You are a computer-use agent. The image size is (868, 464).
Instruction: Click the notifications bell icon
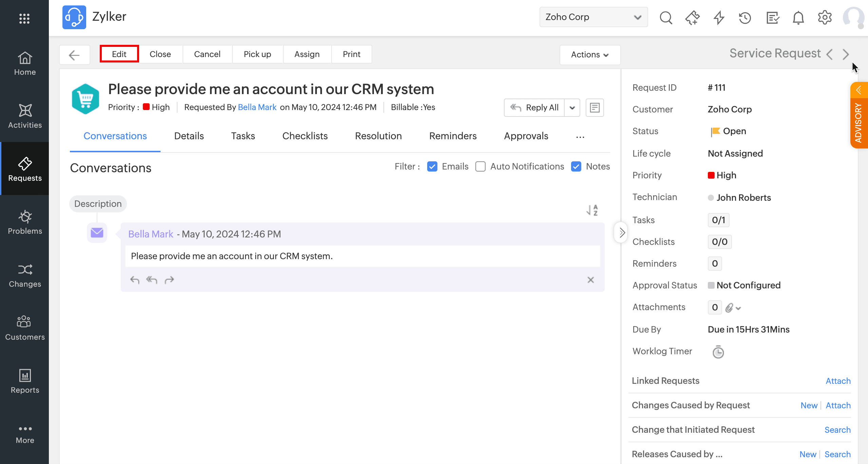[x=798, y=18]
